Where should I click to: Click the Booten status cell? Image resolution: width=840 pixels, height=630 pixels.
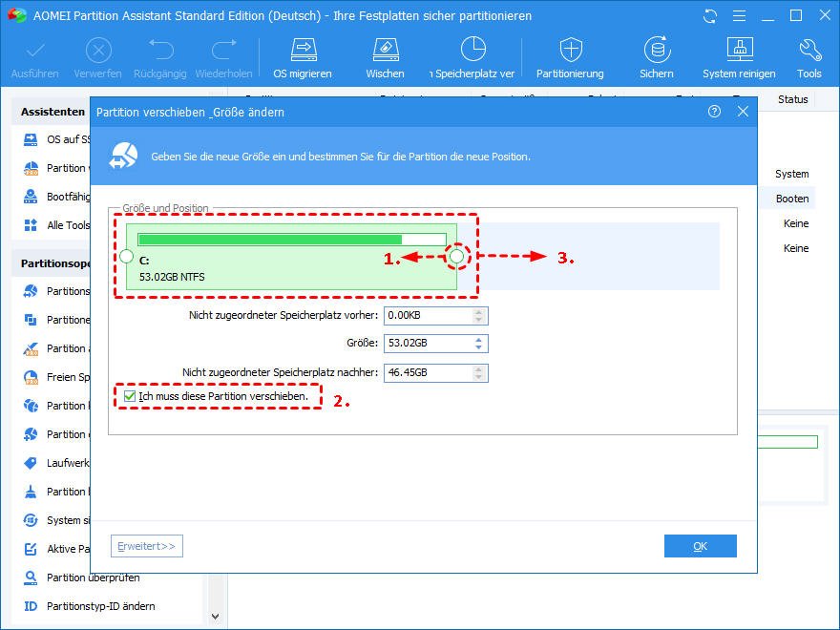coord(792,199)
